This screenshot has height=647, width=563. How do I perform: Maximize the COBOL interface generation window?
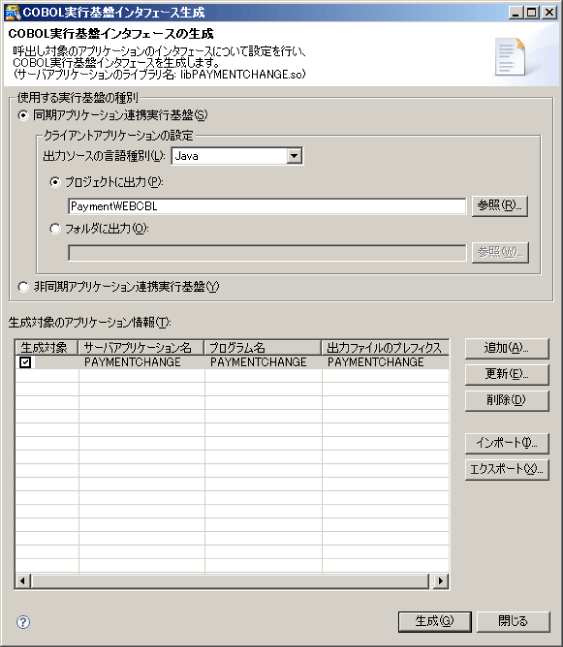(x=531, y=12)
